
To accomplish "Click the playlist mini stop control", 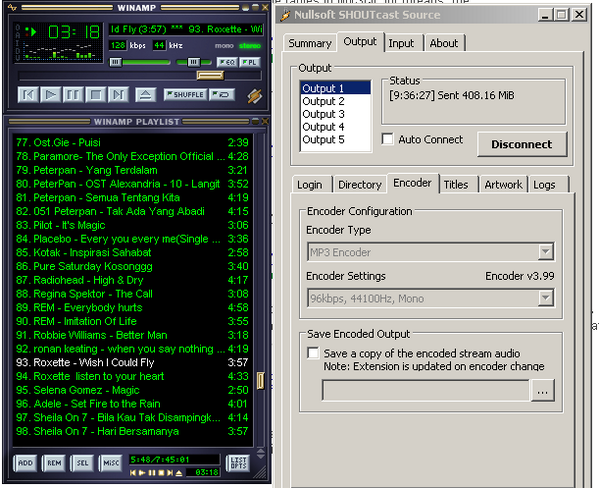I will click(x=161, y=473).
